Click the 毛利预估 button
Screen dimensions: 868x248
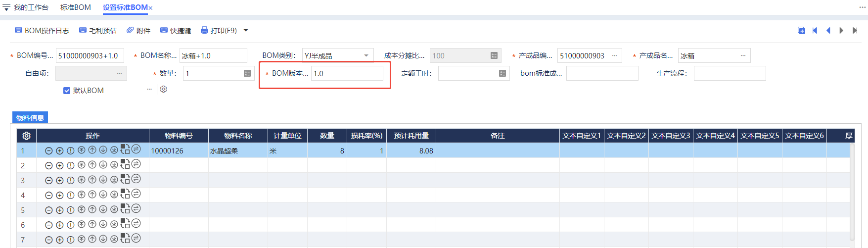(x=98, y=31)
